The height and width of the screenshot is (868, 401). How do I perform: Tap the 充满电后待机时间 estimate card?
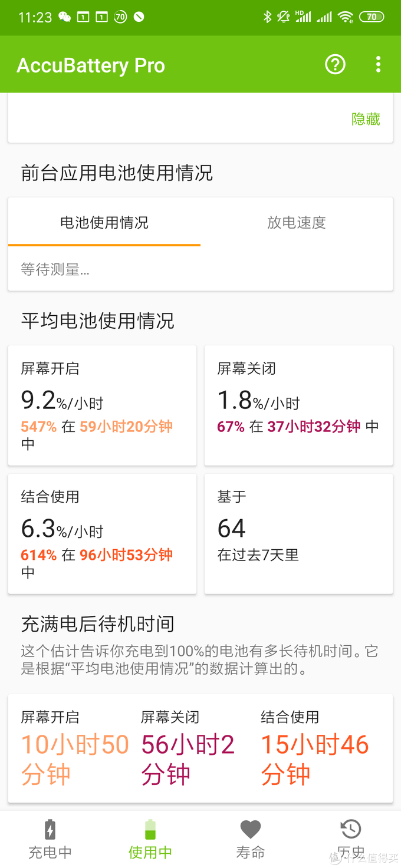tap(200, 748)
